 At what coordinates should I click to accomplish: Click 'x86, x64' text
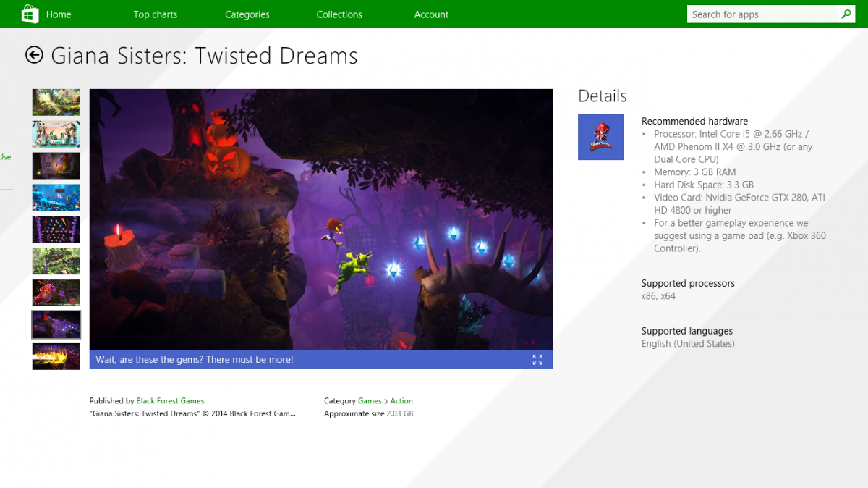coord(658,296)
